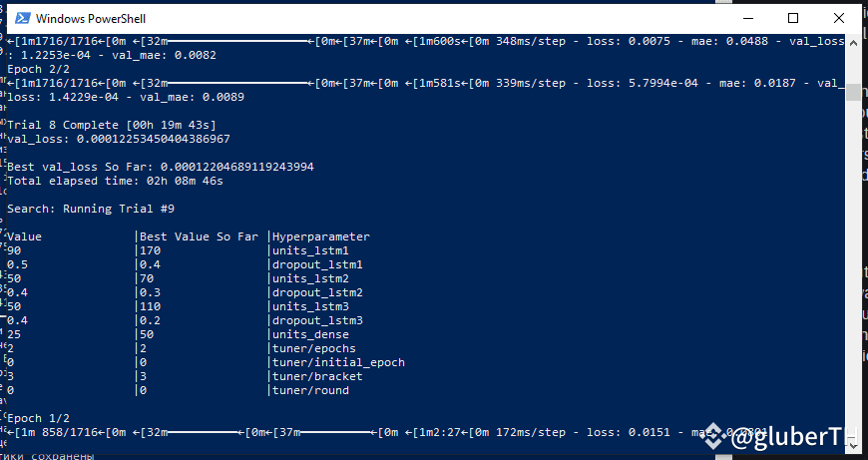The image size is (868, 460).
Task: Click the units_dense hyperparameter name
Action: pos(309,334)
